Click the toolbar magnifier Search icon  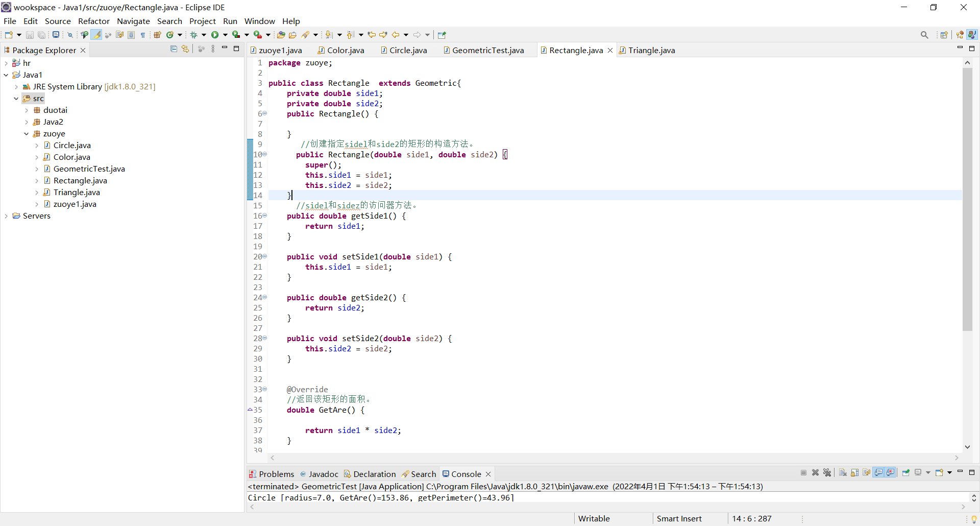point(924,35)
